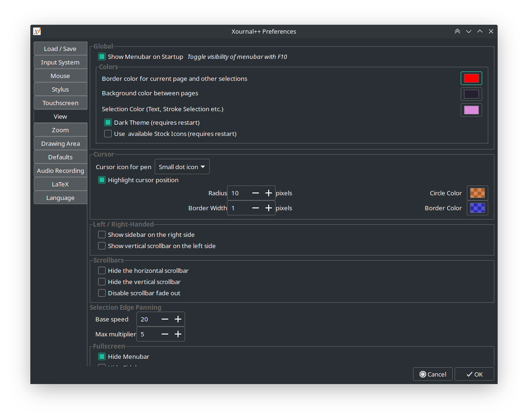Click the Border Width value field
The width and height of the screenshot is (528, 420).
[x=239, y=208]
